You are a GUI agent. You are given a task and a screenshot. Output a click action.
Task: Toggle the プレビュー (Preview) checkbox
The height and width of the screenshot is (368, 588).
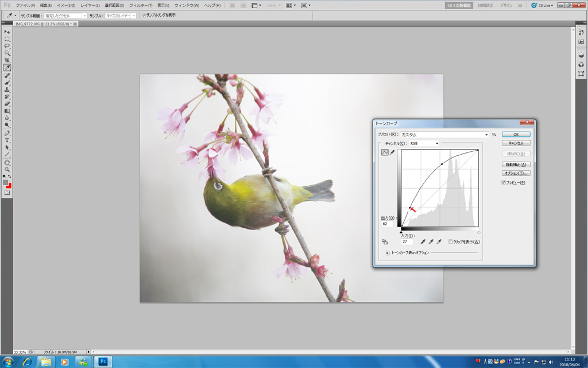point(504,182)
